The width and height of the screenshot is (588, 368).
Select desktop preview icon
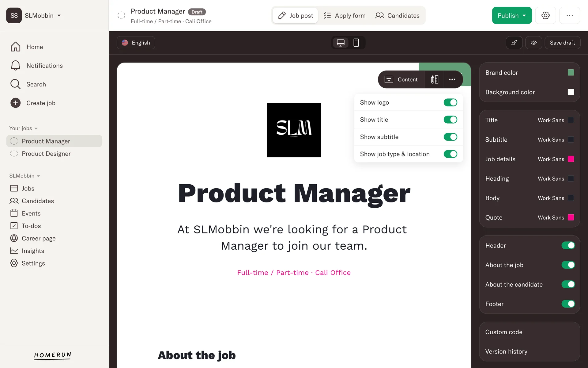[x=341, y=43]
